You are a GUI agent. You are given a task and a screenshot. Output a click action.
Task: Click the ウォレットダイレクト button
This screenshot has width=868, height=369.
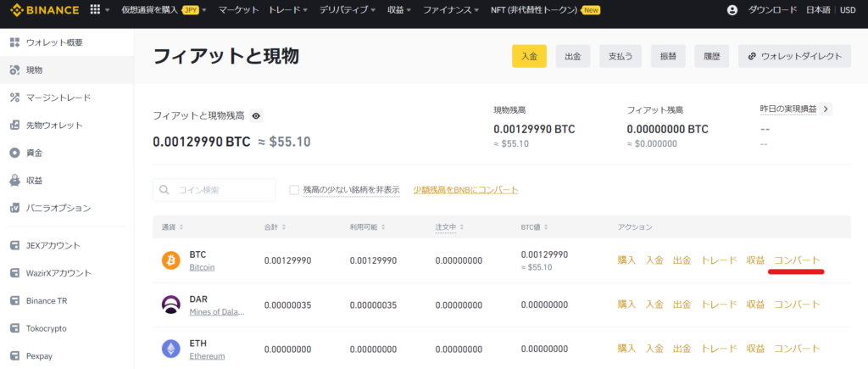click(x=794, y=56)
